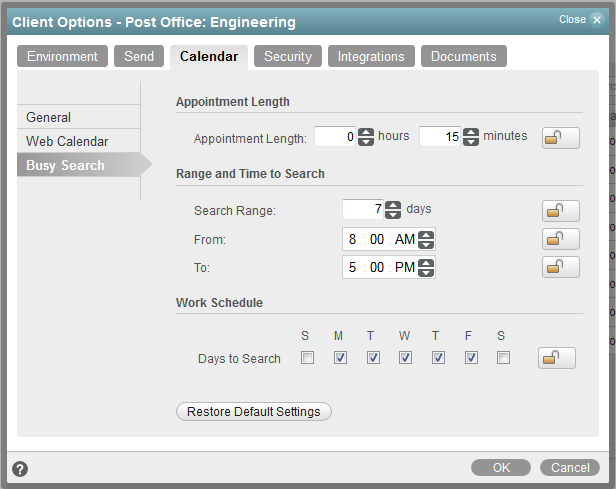
Task: Enable Saturday in Days to Search
Action: tap(503, 358)
